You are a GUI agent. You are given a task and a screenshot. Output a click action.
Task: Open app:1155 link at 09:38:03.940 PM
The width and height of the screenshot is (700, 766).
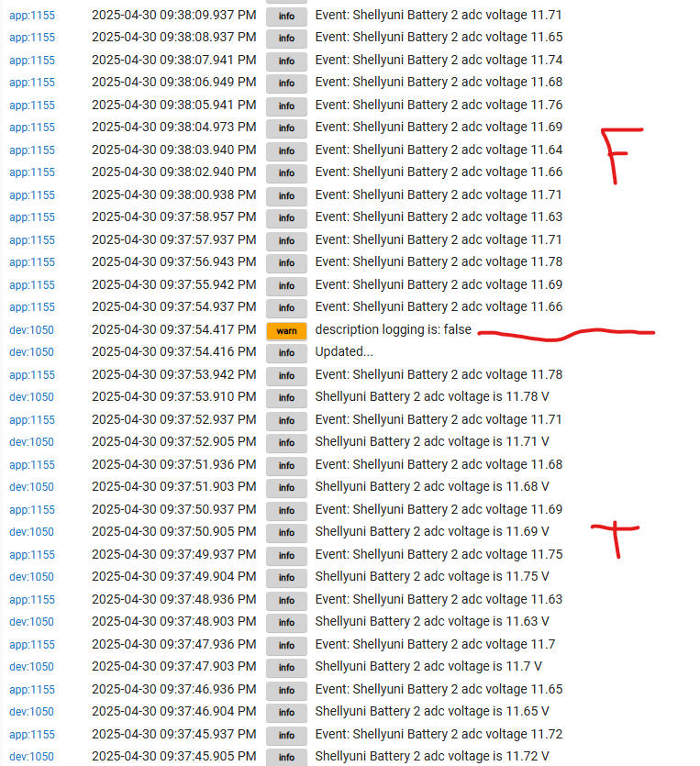32,150
